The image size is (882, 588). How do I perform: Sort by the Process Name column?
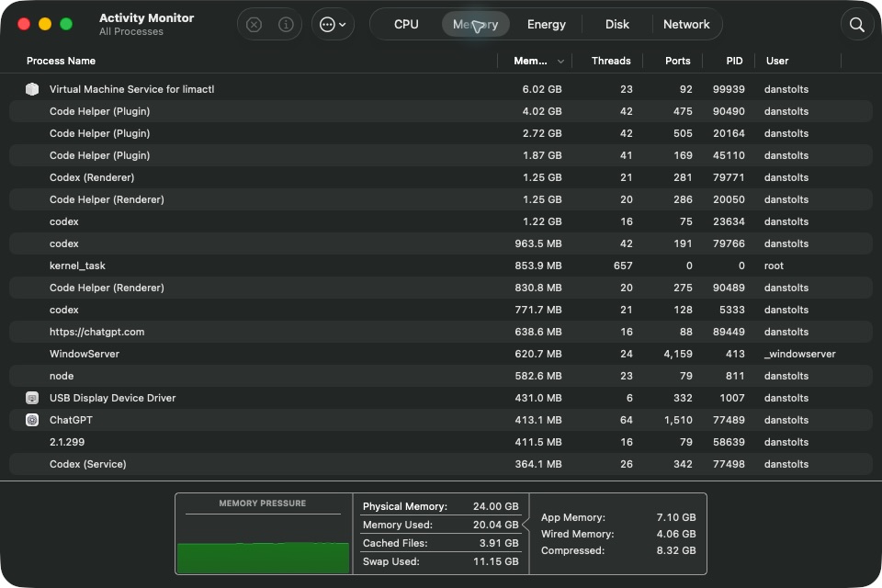pyautogui.click(x=61, y=61)
